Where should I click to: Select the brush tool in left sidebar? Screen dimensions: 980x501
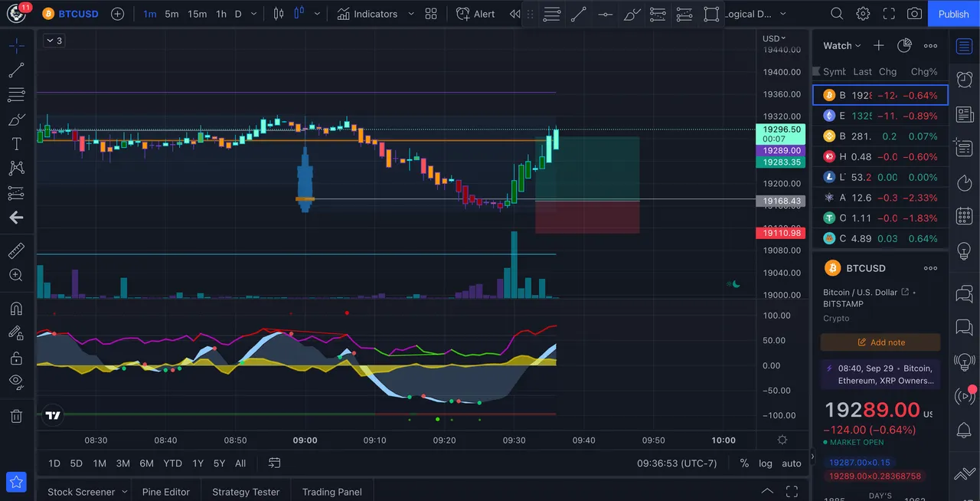16,120
